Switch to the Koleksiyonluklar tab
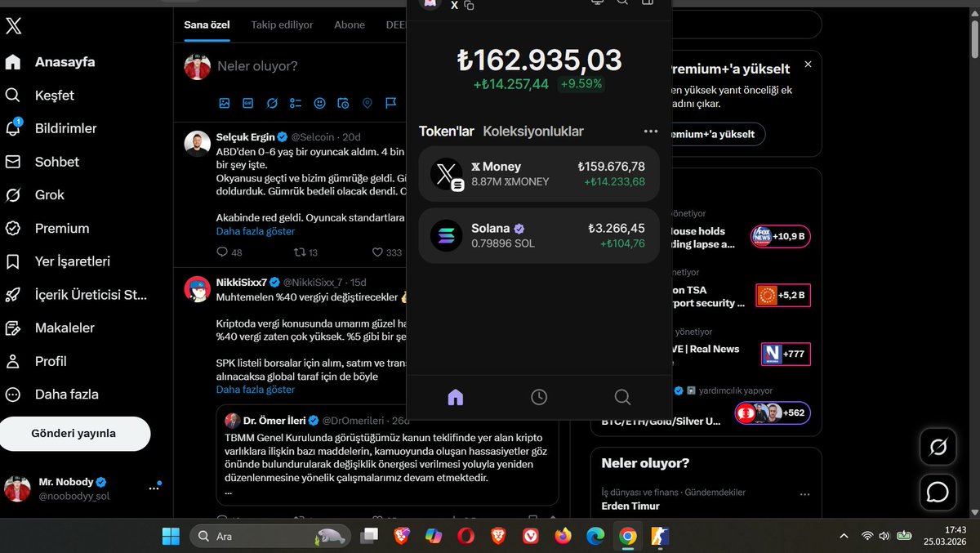Viewport: 980px width, 553px height. coord(532,131)
